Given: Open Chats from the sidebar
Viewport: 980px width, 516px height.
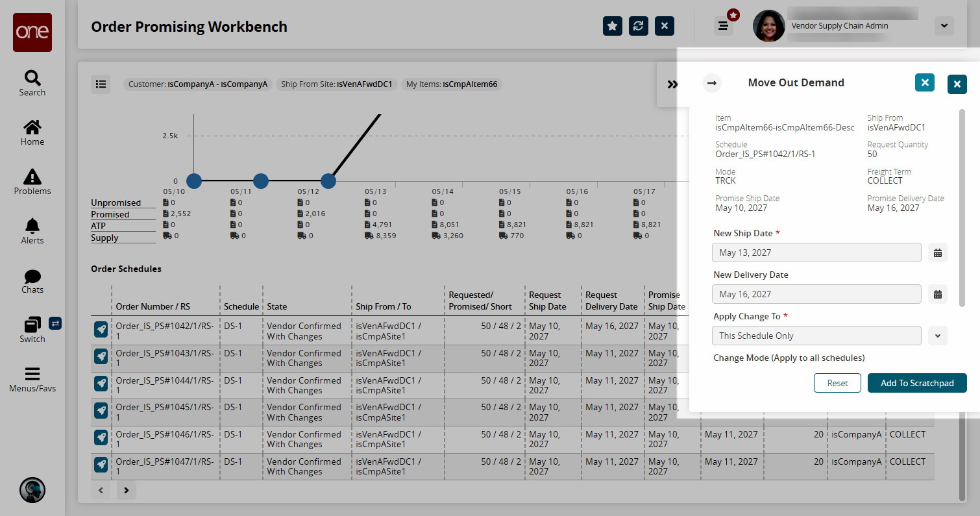Looking at the screenshot, I should click(x=32, y=280).
